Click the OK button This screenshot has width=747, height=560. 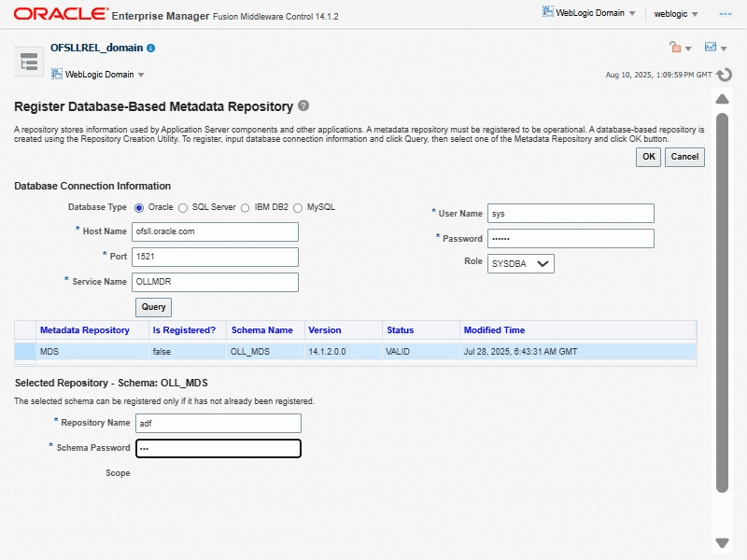point(648,157)
